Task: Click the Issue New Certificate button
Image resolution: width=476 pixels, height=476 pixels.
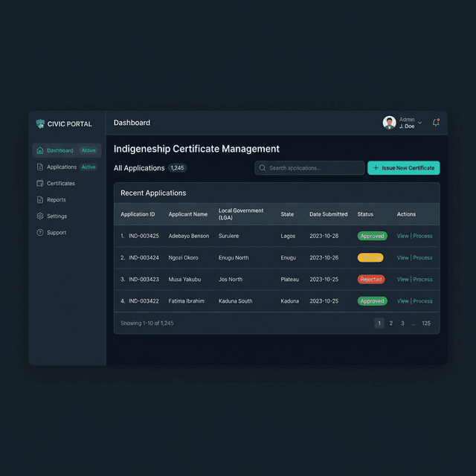Action: tap(403, 168)
